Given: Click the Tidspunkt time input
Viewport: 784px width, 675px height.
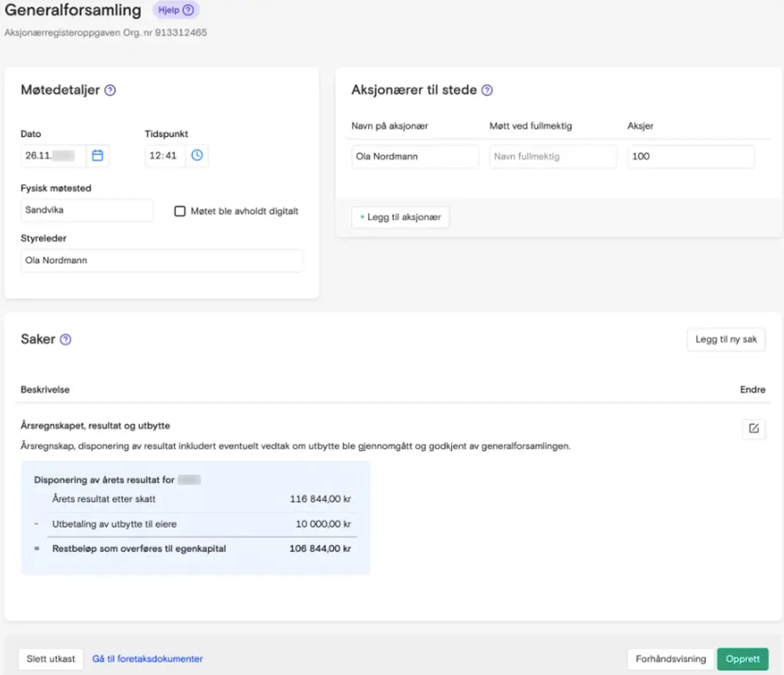Looking at the screenshot, I should [165, 156].
